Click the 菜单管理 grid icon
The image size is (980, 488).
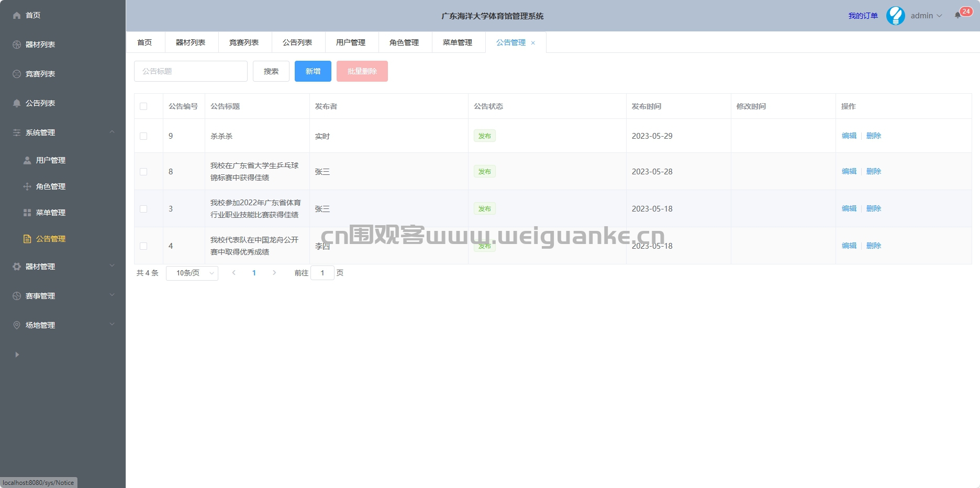(27, 213)
